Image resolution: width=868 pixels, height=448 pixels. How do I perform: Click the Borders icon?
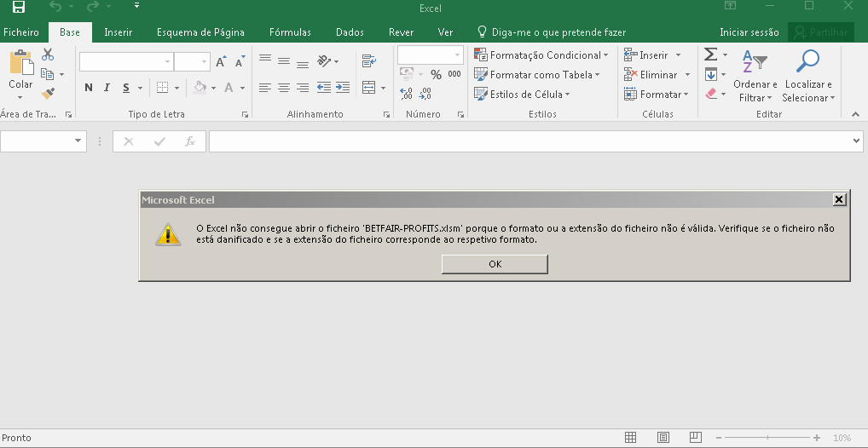162,88
